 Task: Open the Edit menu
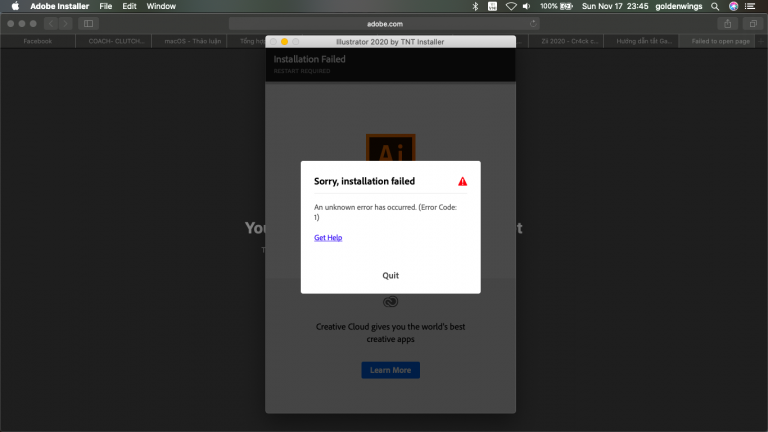coord(129,6)
